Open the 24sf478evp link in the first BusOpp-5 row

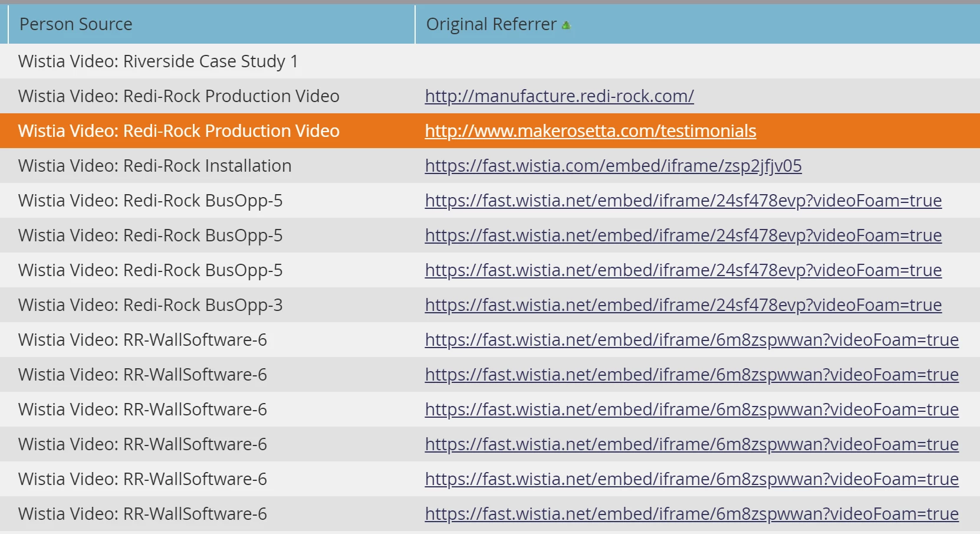(x=683, y=201)
